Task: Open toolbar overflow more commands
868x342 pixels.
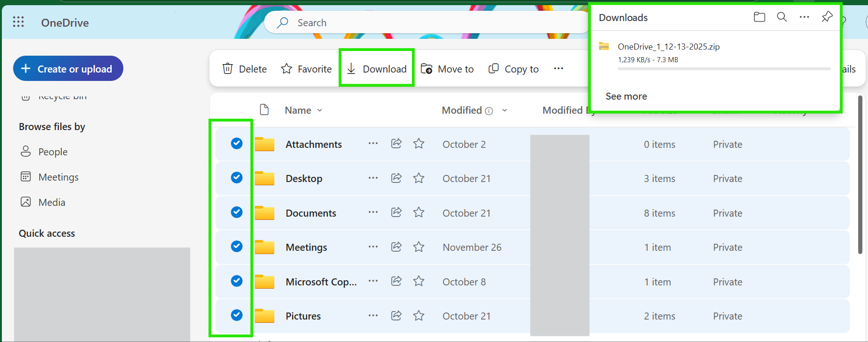Action: [x=559, y=68]
